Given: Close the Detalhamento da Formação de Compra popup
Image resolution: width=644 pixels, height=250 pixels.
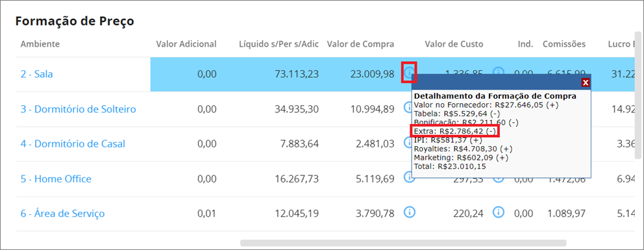Looking at the screenshot, I should click(586, 82).
